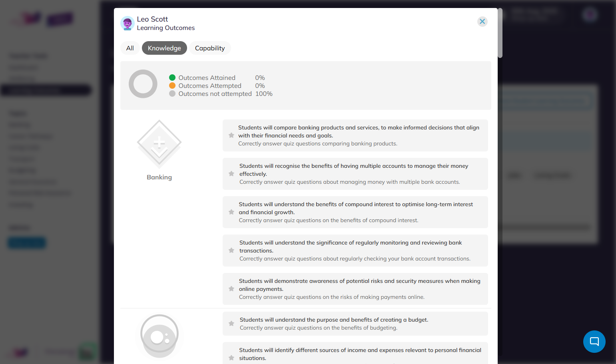Screen dimensions: 616x364
Task: Switch to the Capability tab
Action: (210, 48)
